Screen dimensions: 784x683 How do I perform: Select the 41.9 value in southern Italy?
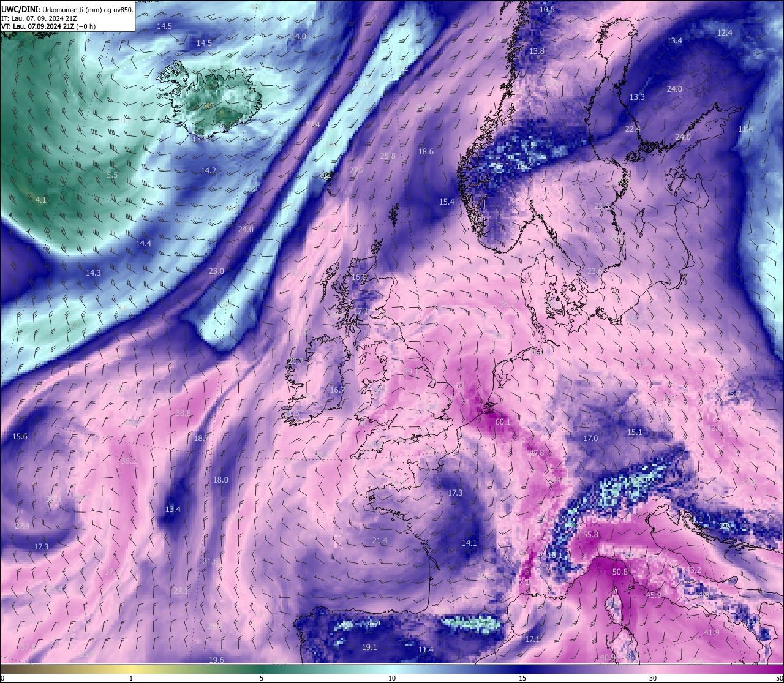(712, 633)
